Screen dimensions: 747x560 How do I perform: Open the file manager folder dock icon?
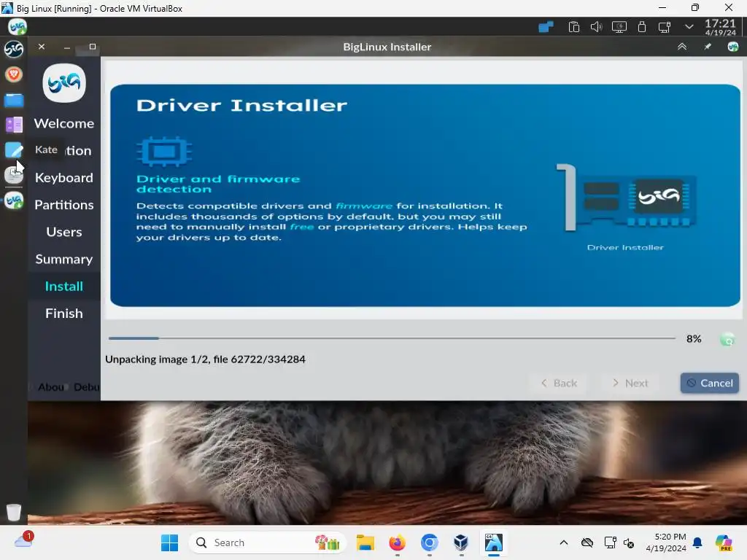(14, 100)
